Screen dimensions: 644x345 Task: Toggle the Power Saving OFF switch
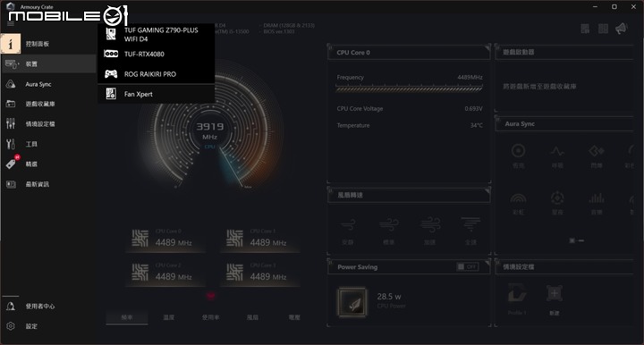coord(468,266)
